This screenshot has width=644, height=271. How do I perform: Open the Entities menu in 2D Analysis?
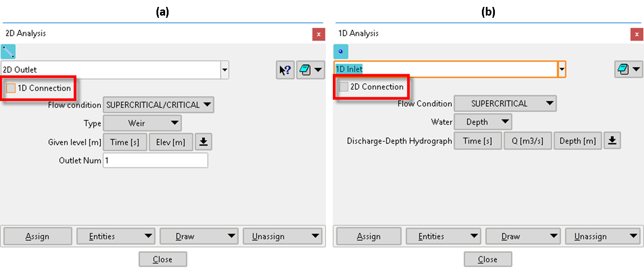point(116,236)
